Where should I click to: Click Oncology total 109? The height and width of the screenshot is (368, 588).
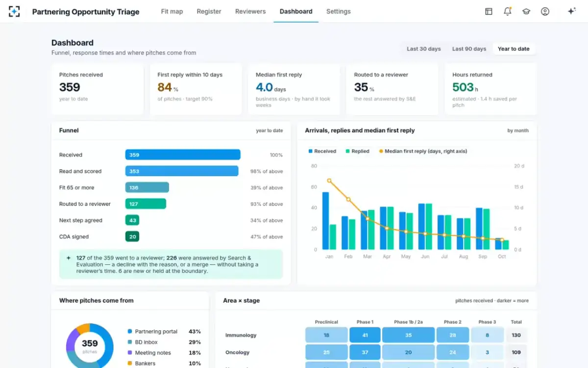[516, 352]
